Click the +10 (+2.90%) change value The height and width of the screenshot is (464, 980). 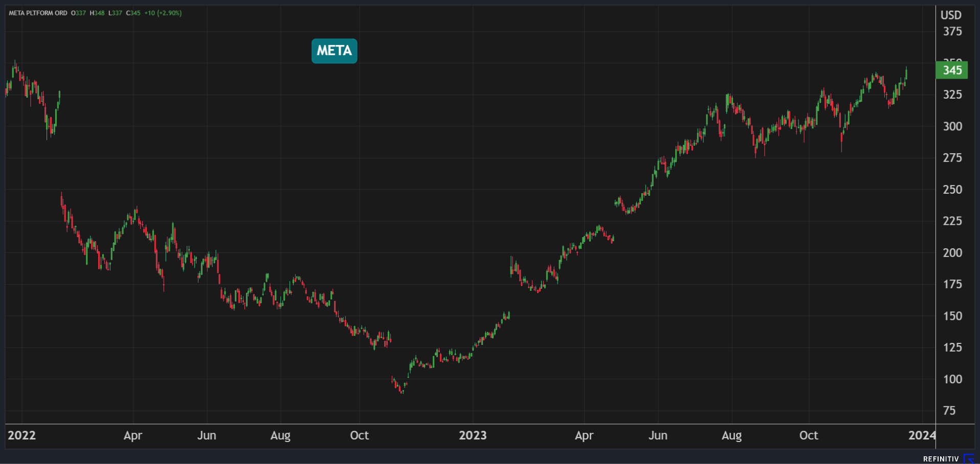coord(163,13)
